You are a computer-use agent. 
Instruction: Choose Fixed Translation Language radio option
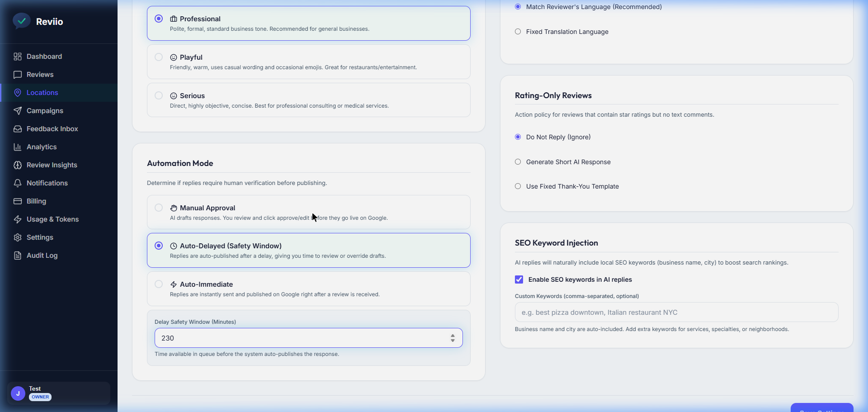(x=518, y=32)
